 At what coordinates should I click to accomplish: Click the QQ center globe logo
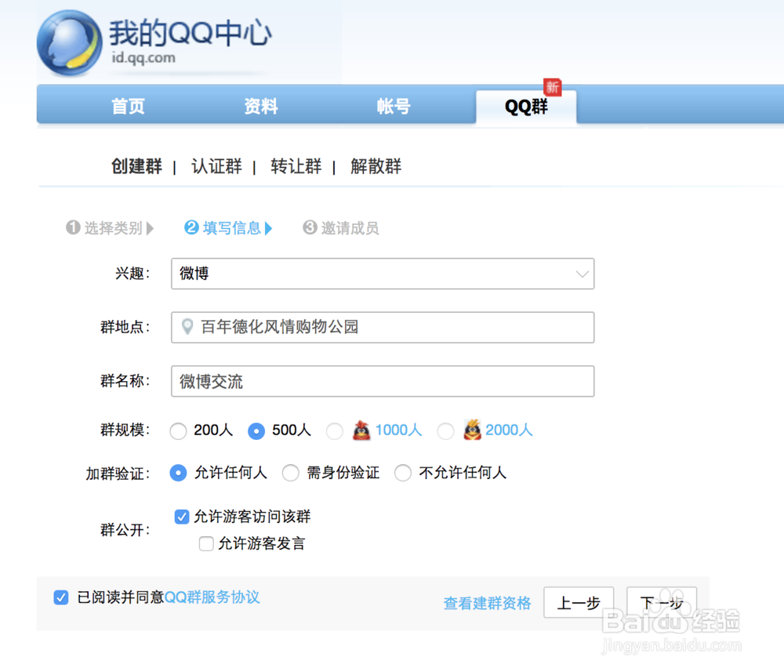pyautogui.click(x=69, y=43)
